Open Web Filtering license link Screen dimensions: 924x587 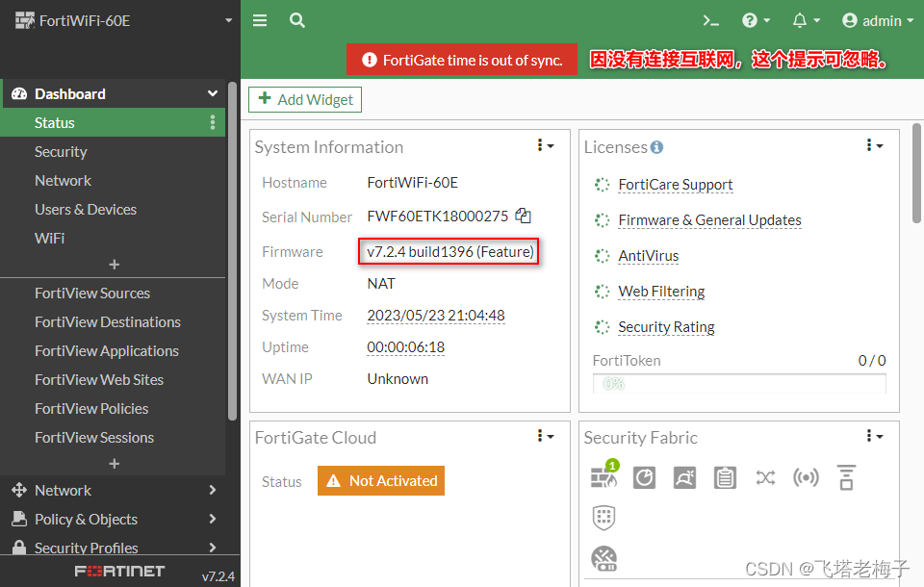pos(661,292)
